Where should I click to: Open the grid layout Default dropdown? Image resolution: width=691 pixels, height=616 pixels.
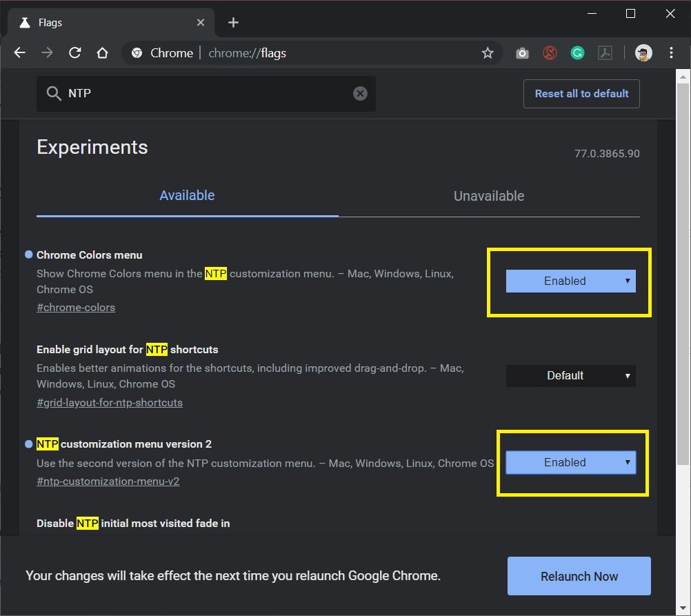tap(571, 376)
